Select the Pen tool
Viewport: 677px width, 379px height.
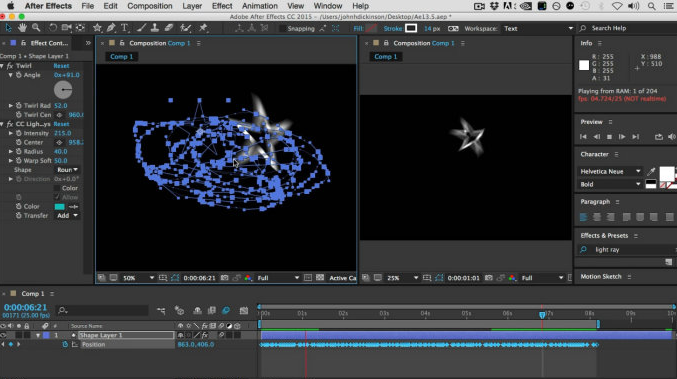coord(111,28)
